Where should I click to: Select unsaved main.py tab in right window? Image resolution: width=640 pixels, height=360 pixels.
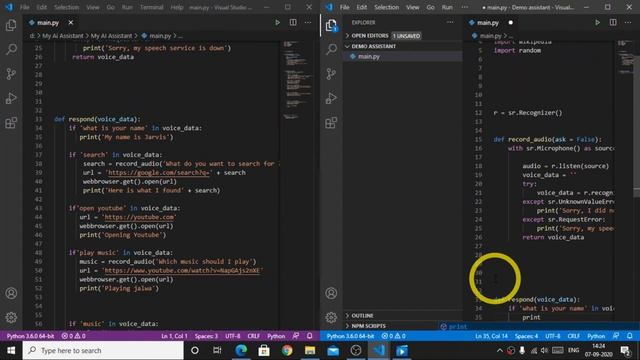pyautogui.click(x=491, y=22)
